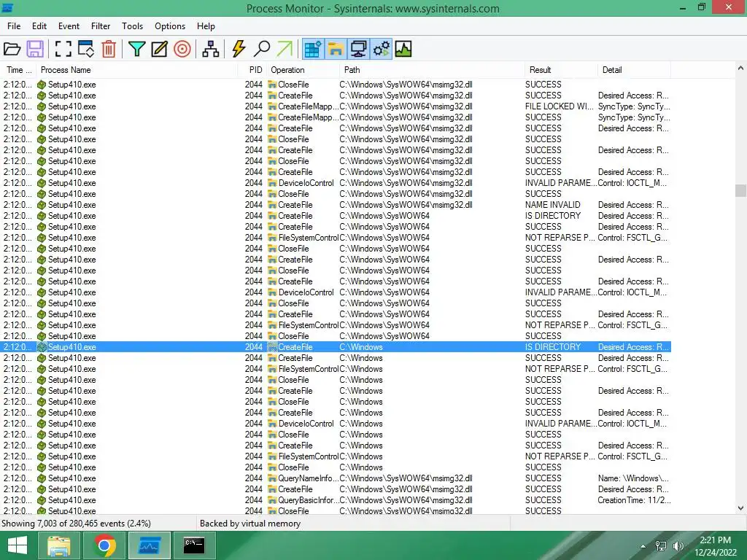Click the Clear trash can icon

click(x=109, y=49)
